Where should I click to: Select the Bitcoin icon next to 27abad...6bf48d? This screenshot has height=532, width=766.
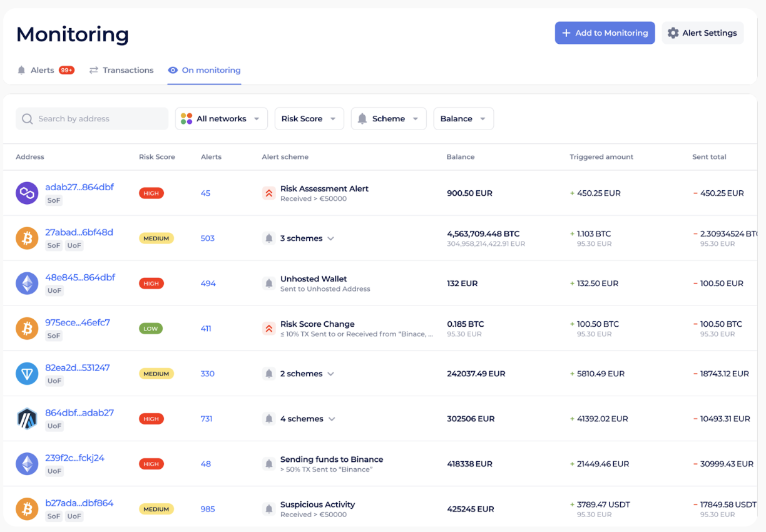click(27, 238)
